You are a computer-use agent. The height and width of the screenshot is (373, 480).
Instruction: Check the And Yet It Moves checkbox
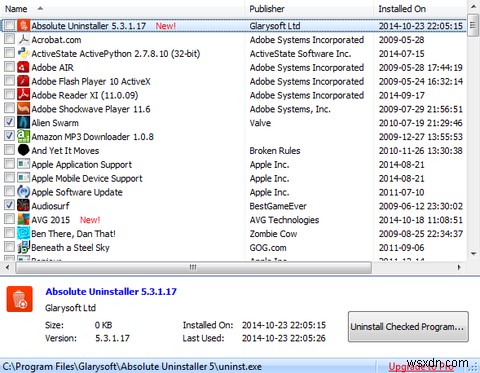click(x=9, y=150)
